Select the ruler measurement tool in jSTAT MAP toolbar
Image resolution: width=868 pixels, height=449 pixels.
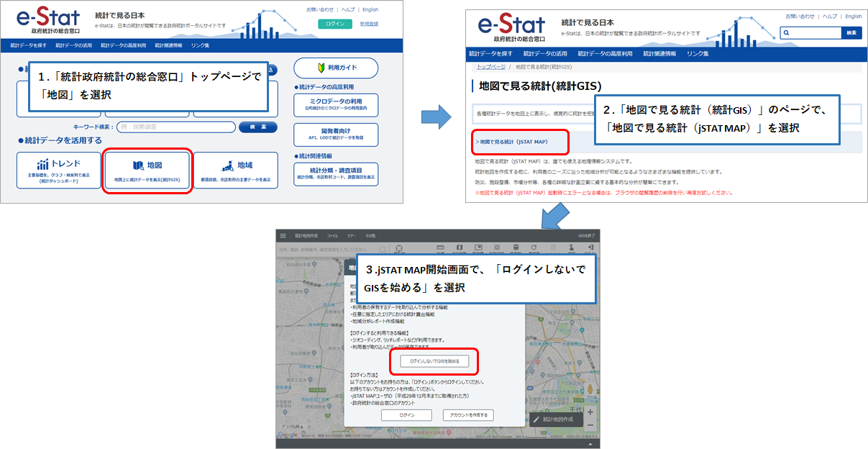coord(441,248)
